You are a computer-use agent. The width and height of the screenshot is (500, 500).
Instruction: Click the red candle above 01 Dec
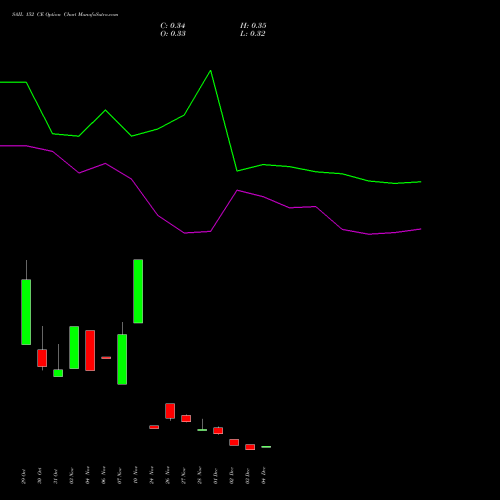click(x=218, y=430)
